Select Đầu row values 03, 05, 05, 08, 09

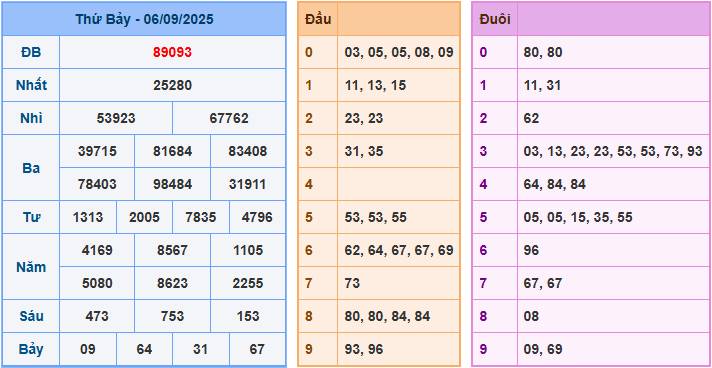coord(399,53)
